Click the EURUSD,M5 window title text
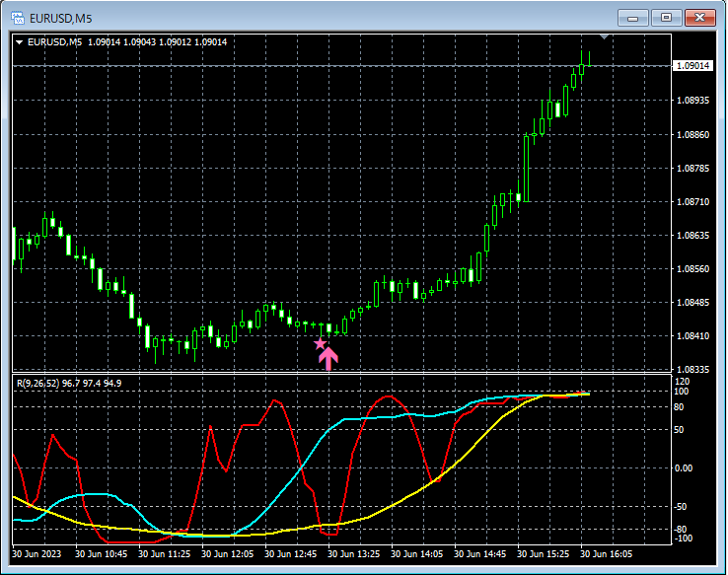728x575 pixels. [x=61, y=19]
